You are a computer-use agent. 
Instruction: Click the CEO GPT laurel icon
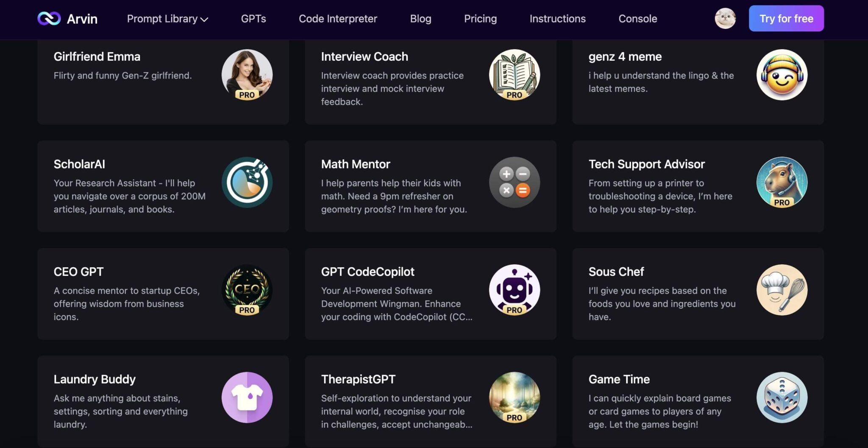(247, 290)
